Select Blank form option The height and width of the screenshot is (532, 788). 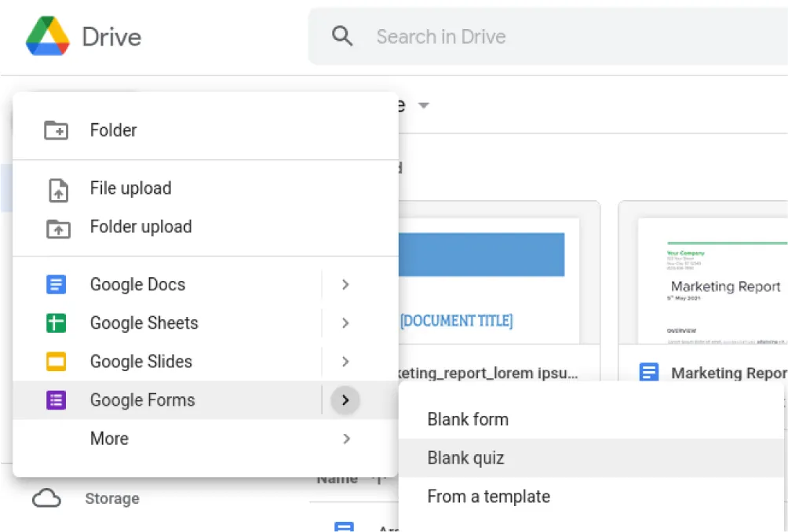[467, 419]
